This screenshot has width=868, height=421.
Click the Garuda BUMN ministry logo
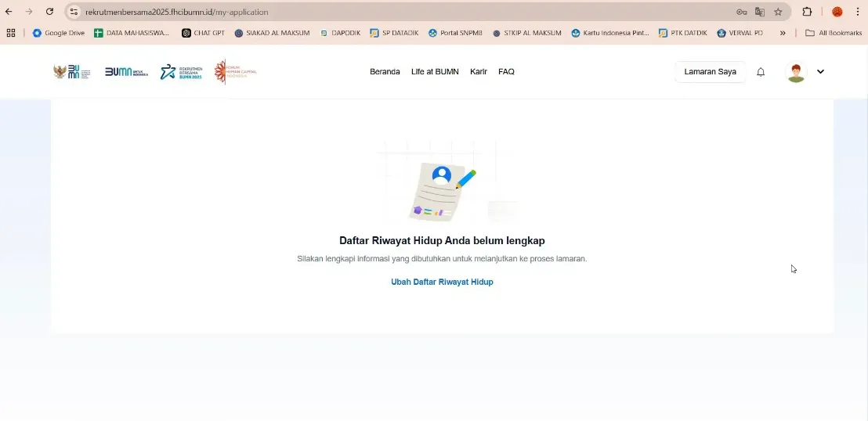(72, 71)
